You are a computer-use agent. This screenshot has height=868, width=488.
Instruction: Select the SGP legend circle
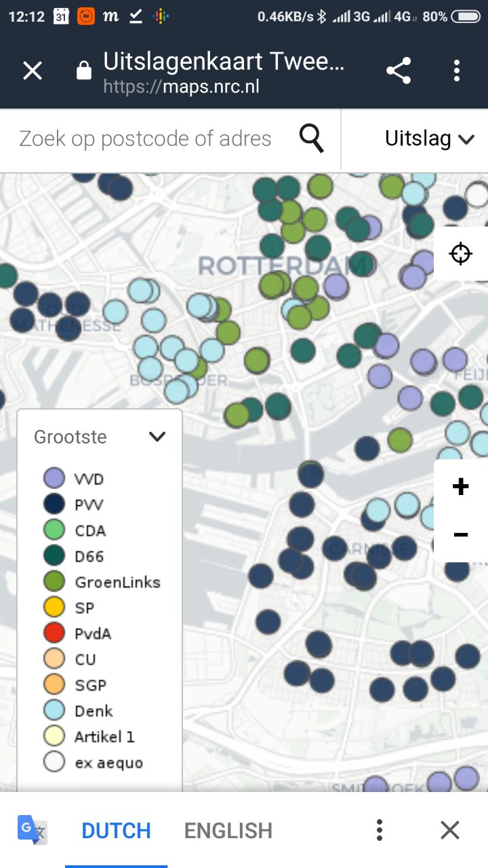(54, 685)
